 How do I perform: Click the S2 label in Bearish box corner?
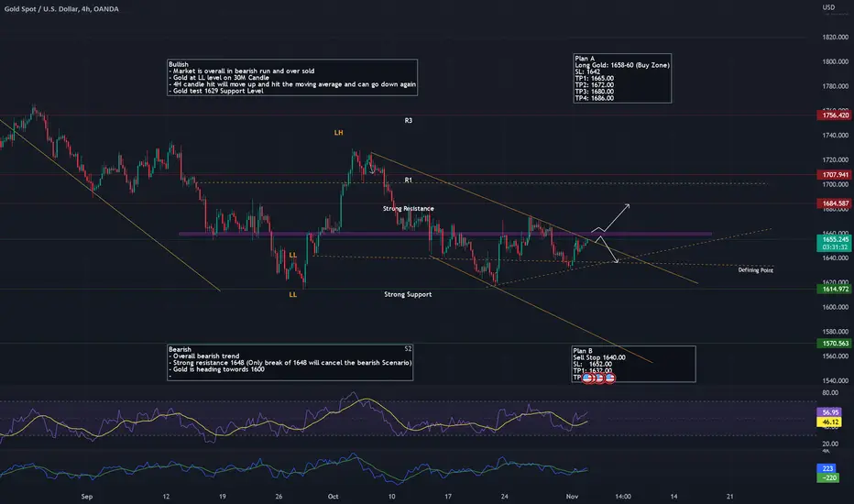pos(408,349)
